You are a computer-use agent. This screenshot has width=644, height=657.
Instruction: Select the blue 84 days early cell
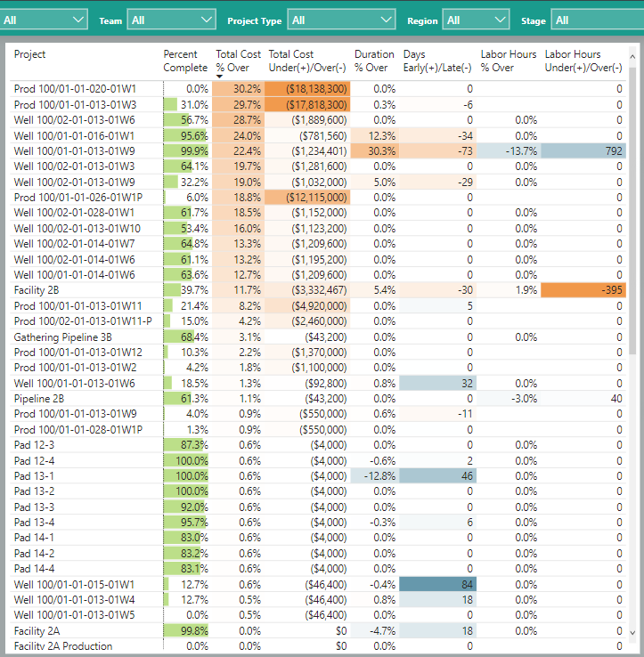(437, 585)
